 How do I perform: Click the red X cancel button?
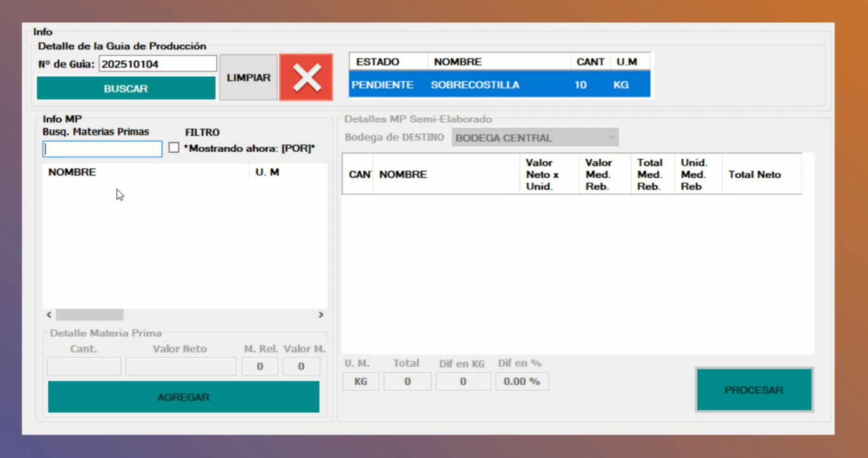[306, 77]
